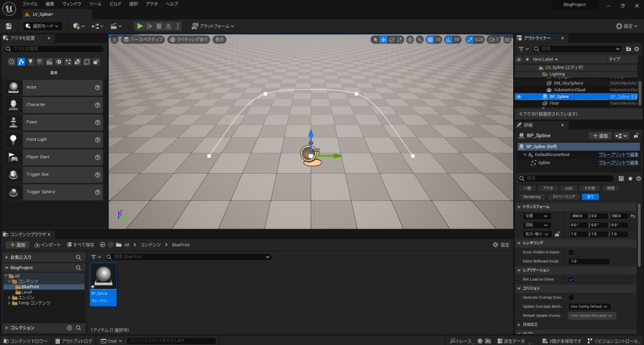Open the 選択モード dropdown
The width and height of the screenshot is (644, 345).
coord(43,26)
